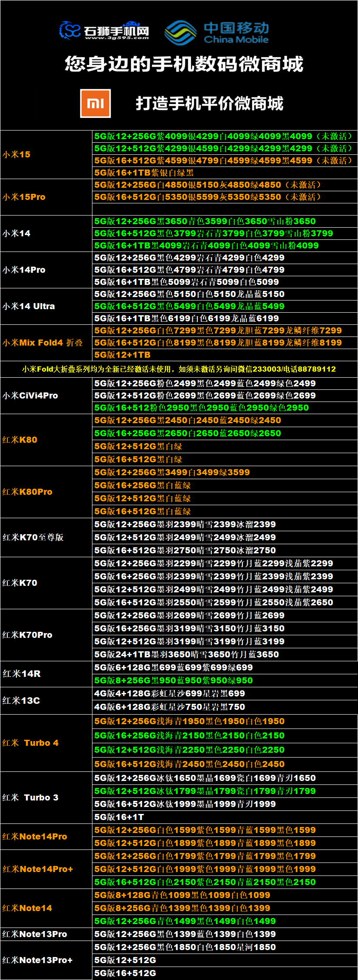Click the row 5G版16+512G白色8199黑色8199
This screenshot has height=980, width=358.
click(x=225, y=343)
